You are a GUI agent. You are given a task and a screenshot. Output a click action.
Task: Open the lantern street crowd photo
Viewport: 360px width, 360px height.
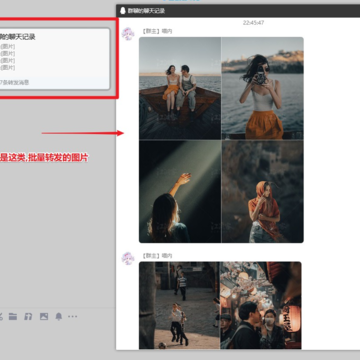pos(261,305)
